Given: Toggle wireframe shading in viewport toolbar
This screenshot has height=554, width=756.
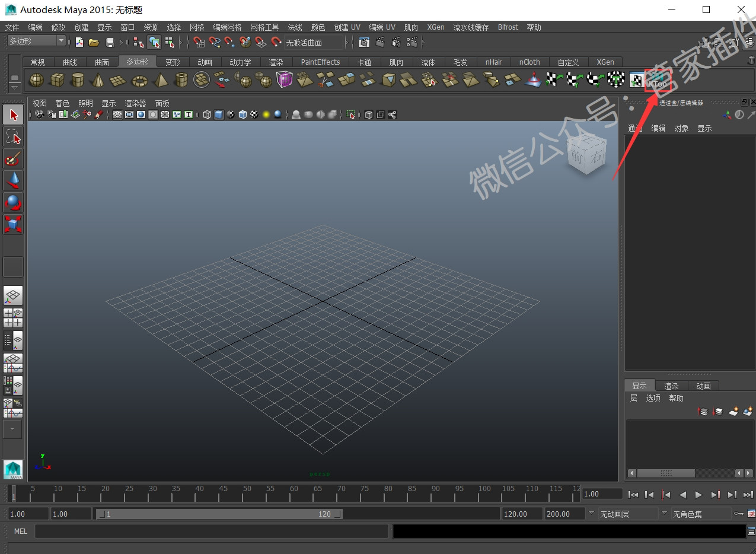Looking at the screenshot, I should tap(207, 114).
